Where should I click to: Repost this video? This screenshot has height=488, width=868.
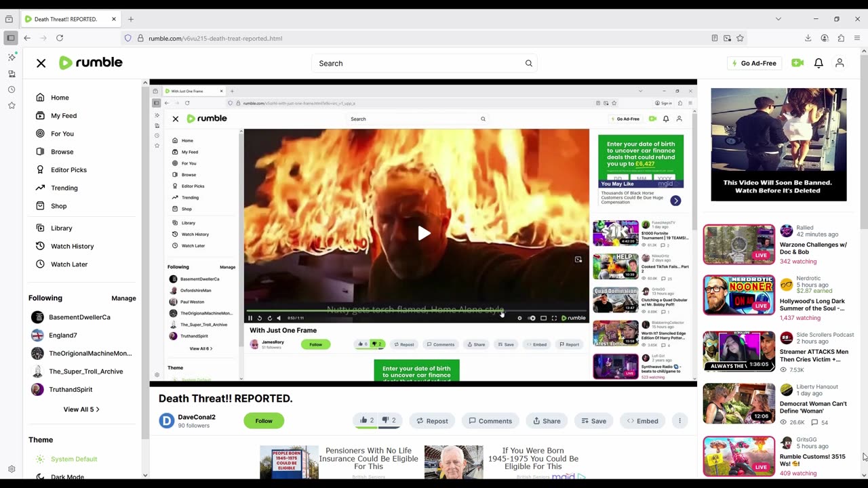click(432, 421)
